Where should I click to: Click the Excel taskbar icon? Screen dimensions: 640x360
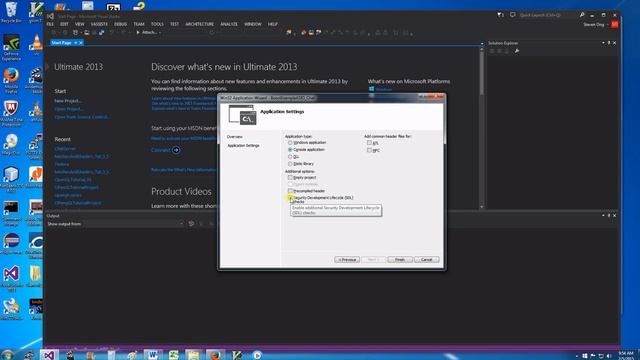click(x=173, y=355)
